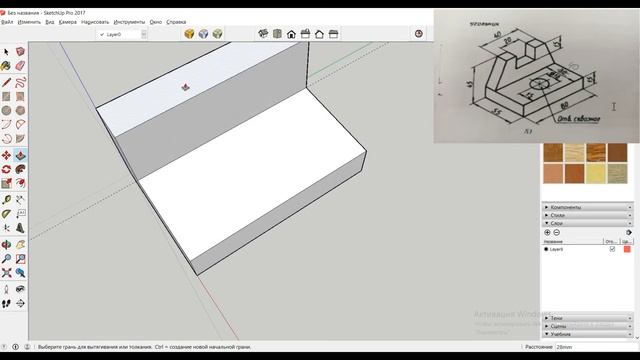Image resolution: width=640 pixels, height=360 pixels.
Task: Choose the Zoom Window tool
Action: pyautogui.click(x=20, y=258)
